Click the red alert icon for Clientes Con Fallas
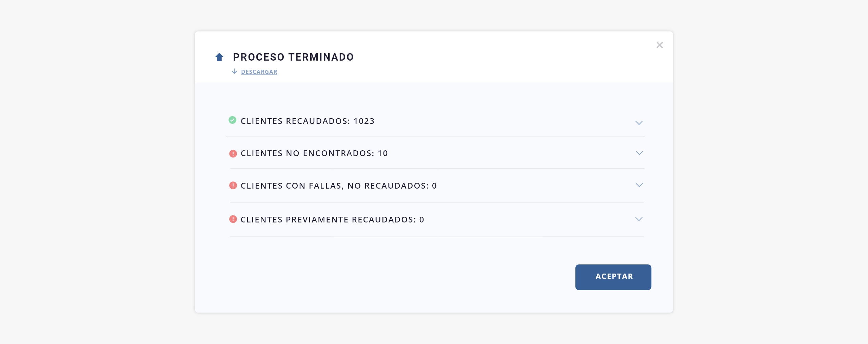 [233, 186]
